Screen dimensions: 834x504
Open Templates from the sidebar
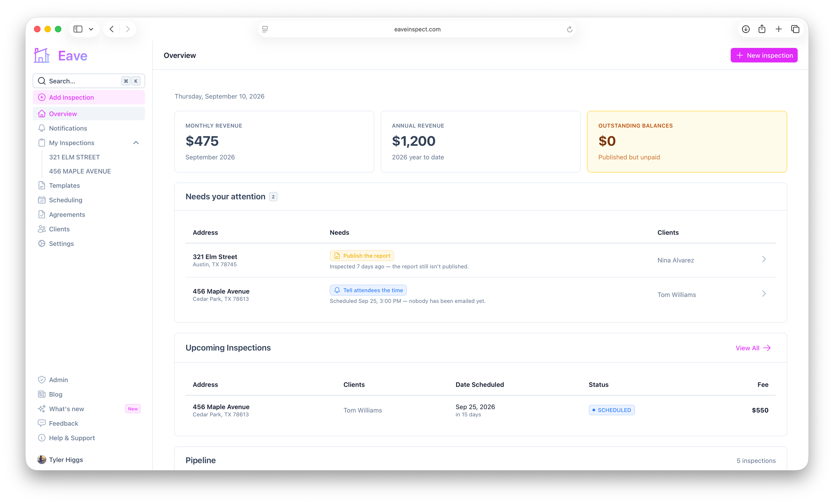tap(89, 186)
